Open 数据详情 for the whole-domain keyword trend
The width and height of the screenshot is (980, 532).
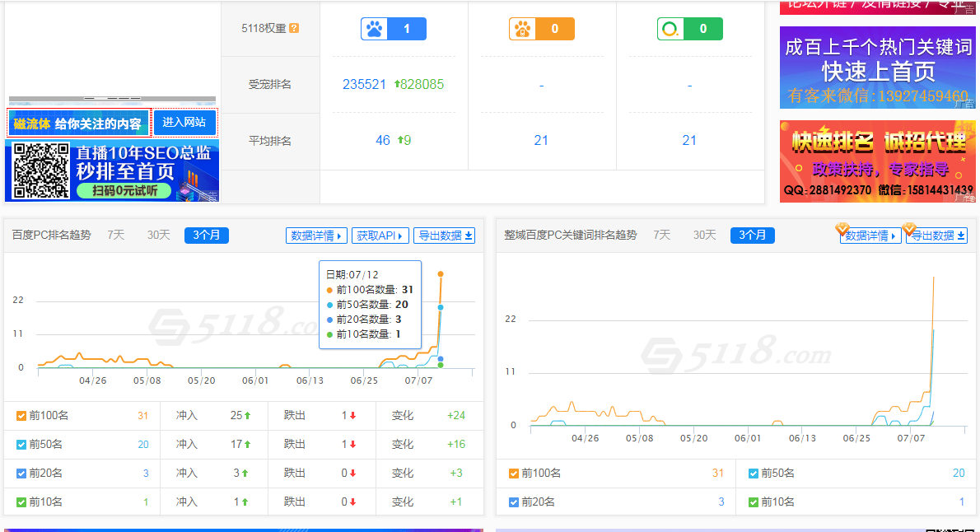[x=870, y=236]
